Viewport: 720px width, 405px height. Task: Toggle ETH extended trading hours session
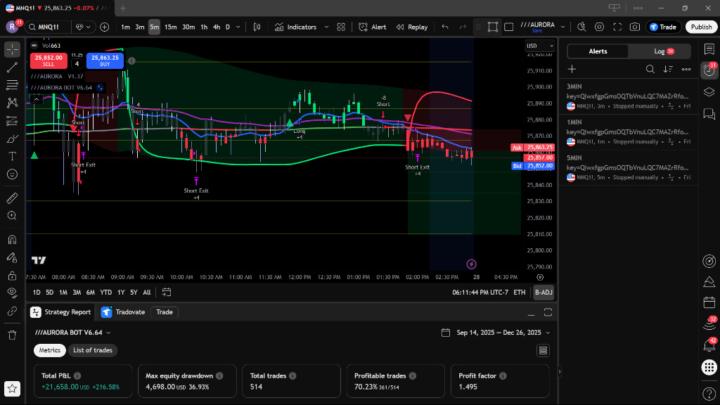point(519,292)
